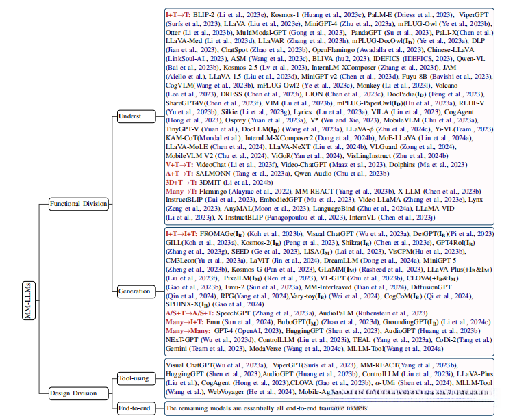Click the 'SpeechGPT' model name
This screenshot has width=515, height=420.
(234, 313)
